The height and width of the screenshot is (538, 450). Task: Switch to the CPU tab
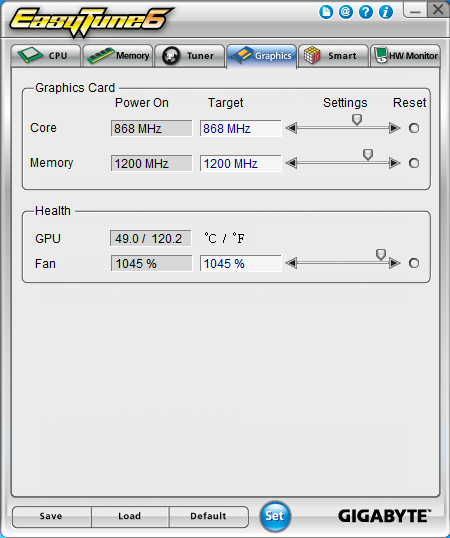pyautogui.click(x=46, y=56)
